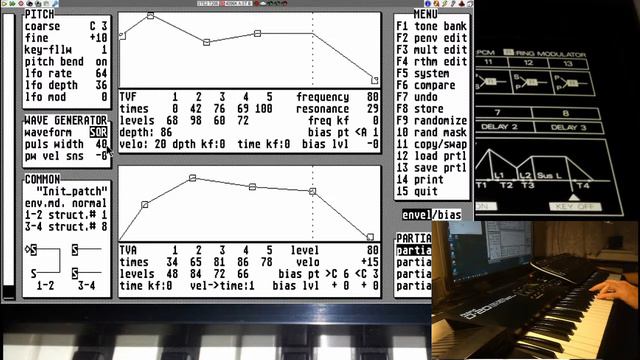
Task: Switch to bias mode in envel/bias toggle
Action: click(449, 215)
